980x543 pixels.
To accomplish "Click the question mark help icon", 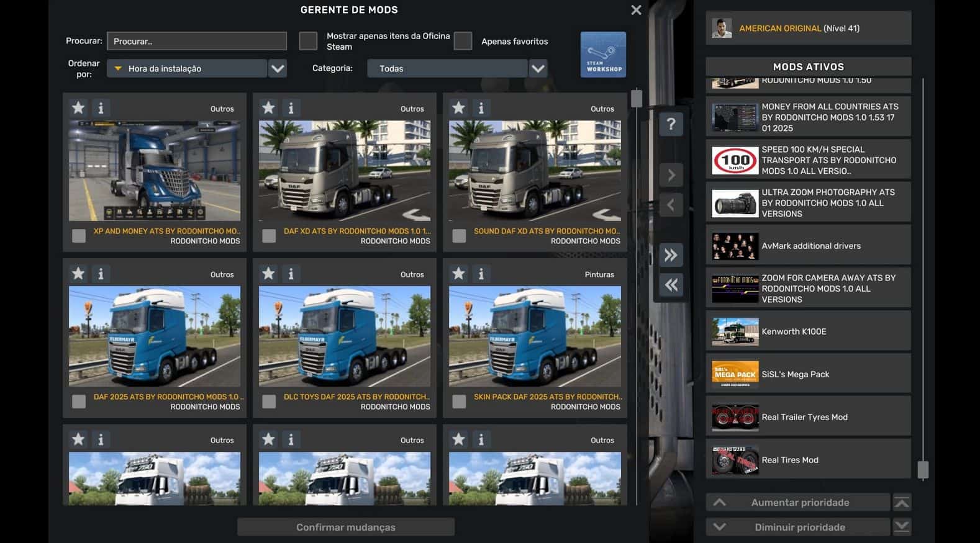I will pos(671,124).
